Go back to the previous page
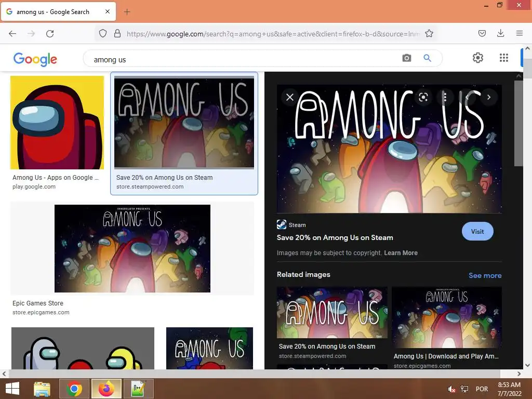This screenshot has width=532, height=399. 12,33
